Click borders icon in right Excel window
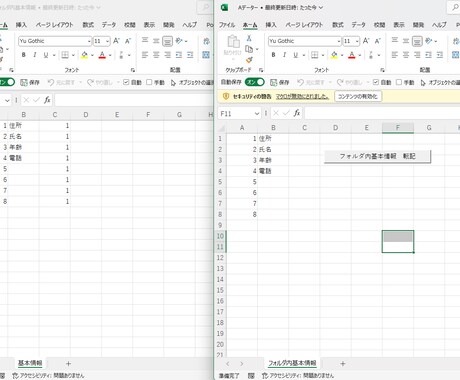This screenshot has width=460, height=380. (x=314, y=55)
